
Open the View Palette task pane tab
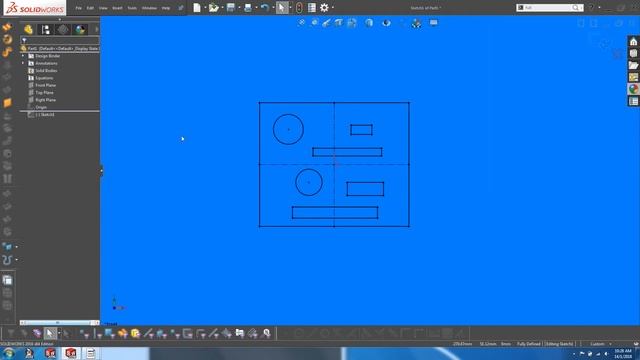click(x=633, y=77)
